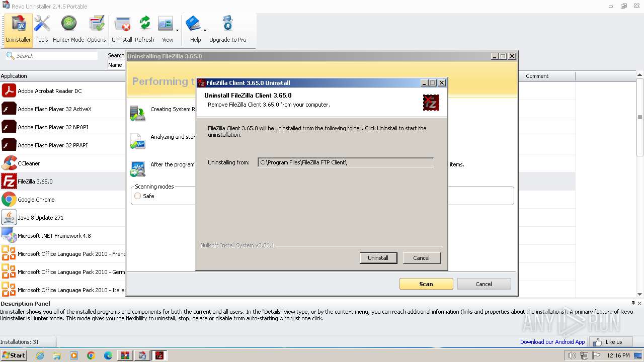Click the Analyzing and starting uninstaller icon
The height and width of the screenshot is (362, 644).
137,141
